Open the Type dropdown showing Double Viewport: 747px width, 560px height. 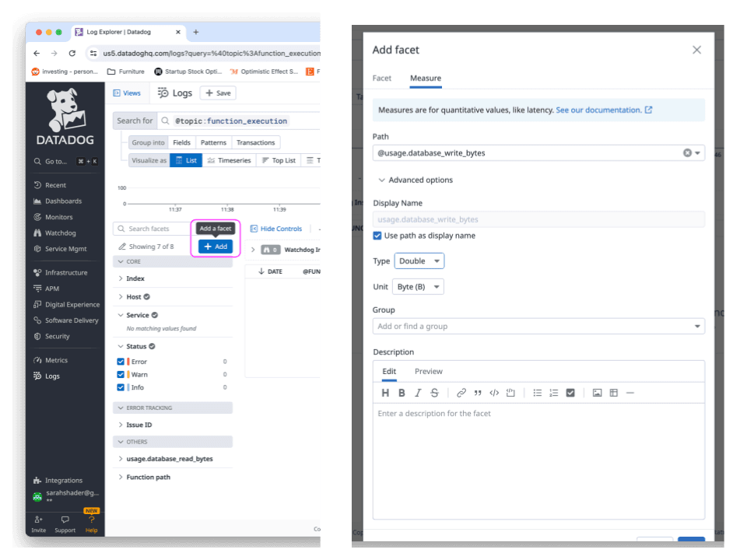click(x=419, y=261)
